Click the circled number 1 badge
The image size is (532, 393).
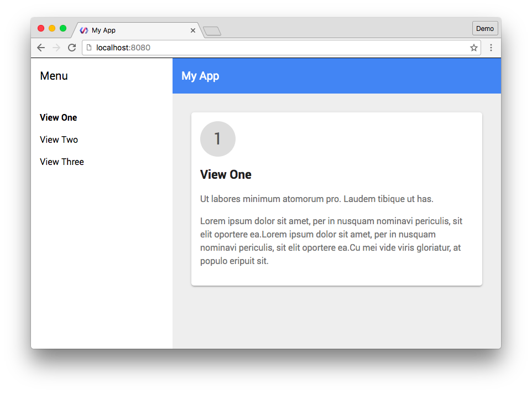[218, 139]
